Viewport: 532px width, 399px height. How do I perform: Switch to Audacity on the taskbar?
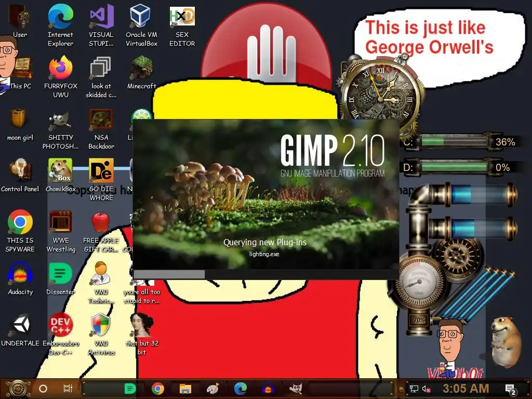pos(268,389)
